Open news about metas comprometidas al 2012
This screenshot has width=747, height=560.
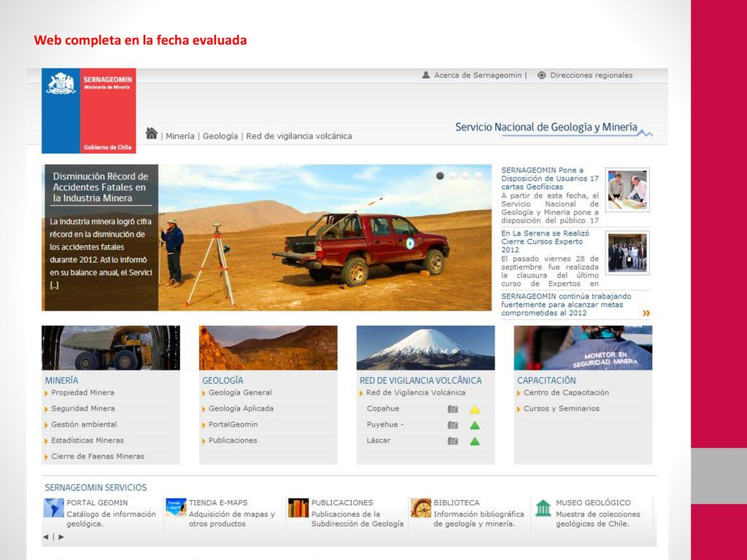(x=566, y=305)
